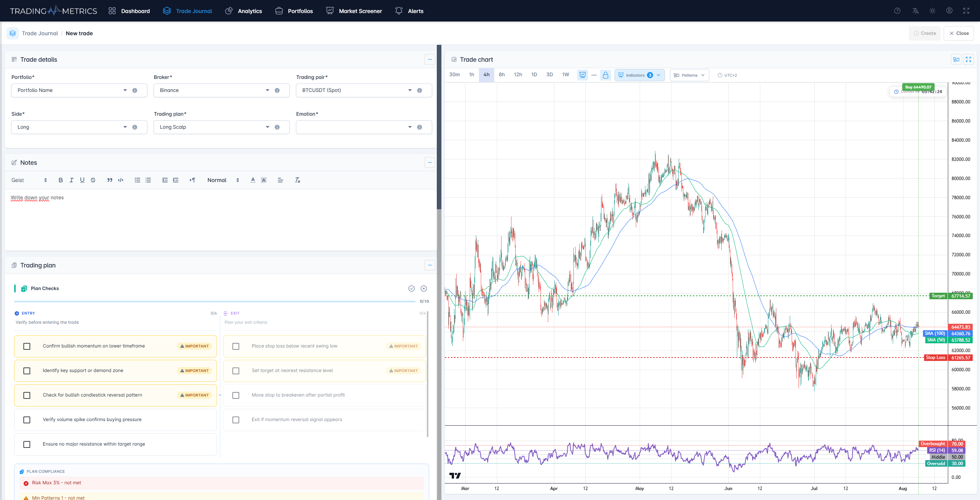
Task: Click the clear formatting icon
Action: pos(297,180)
